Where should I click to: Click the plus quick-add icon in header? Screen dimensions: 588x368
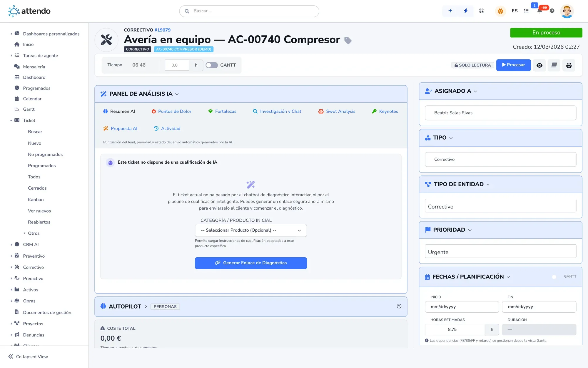coord(450,11)
